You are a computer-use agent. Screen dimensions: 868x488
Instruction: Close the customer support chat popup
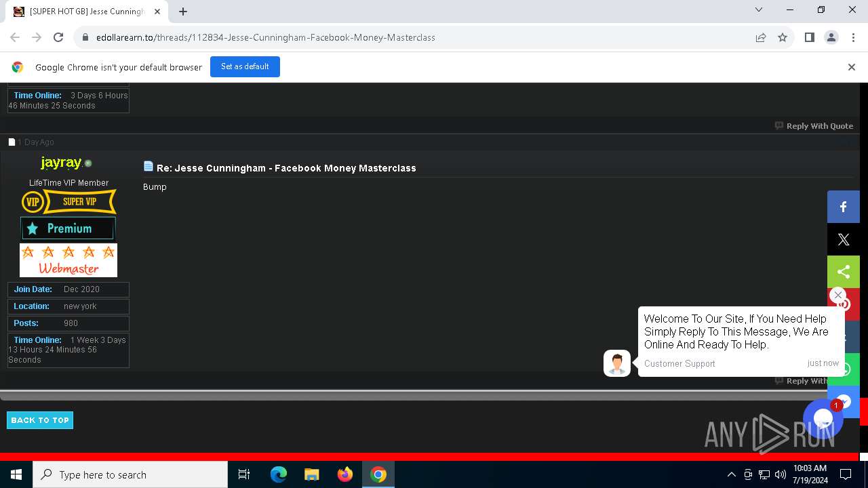click(x=837, y=295)
